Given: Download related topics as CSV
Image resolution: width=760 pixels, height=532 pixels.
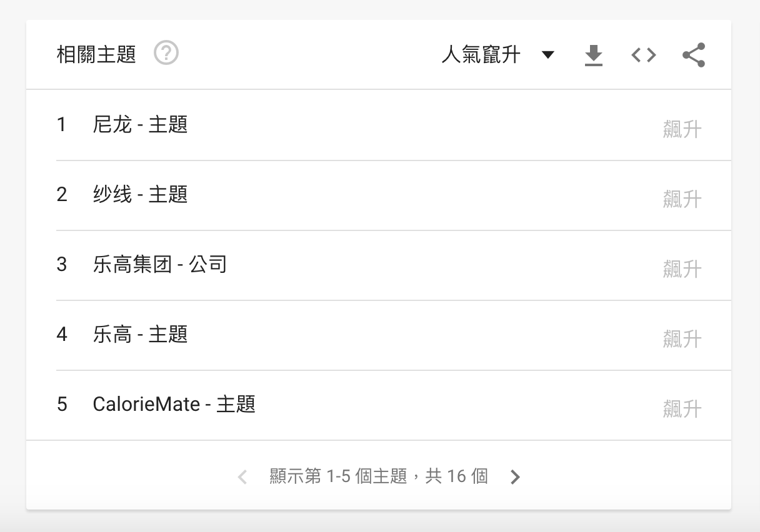Looking at the screenshot, I should pyautogui.click(x=593, y=56).
